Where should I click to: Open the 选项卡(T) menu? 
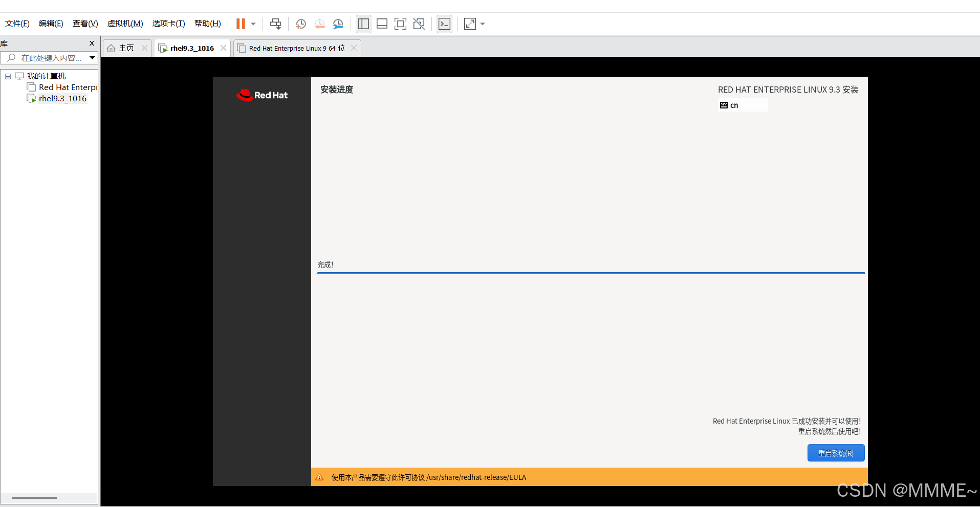[168, 24]
